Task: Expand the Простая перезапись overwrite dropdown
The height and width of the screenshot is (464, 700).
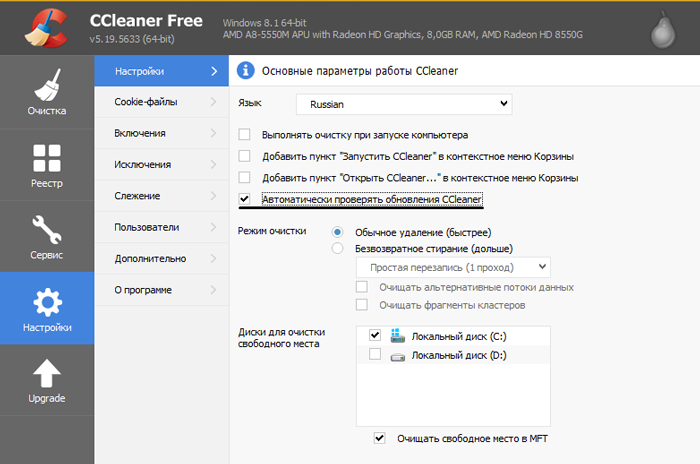Action: pos(453,268)
